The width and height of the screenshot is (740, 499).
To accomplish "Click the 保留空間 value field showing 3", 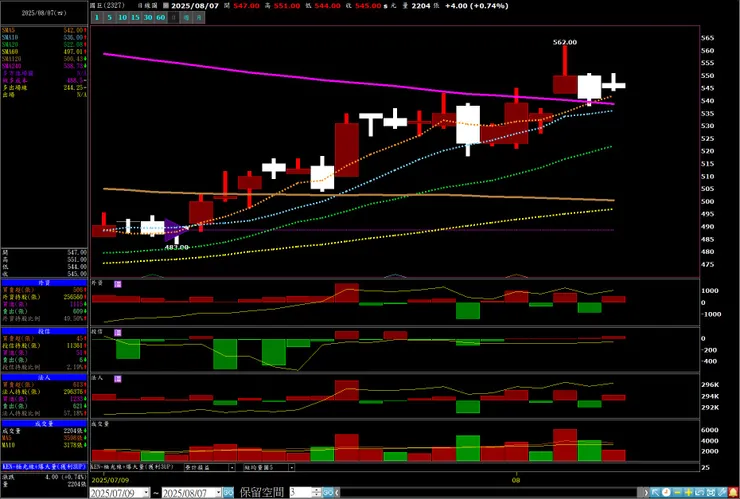I will 301,493.
